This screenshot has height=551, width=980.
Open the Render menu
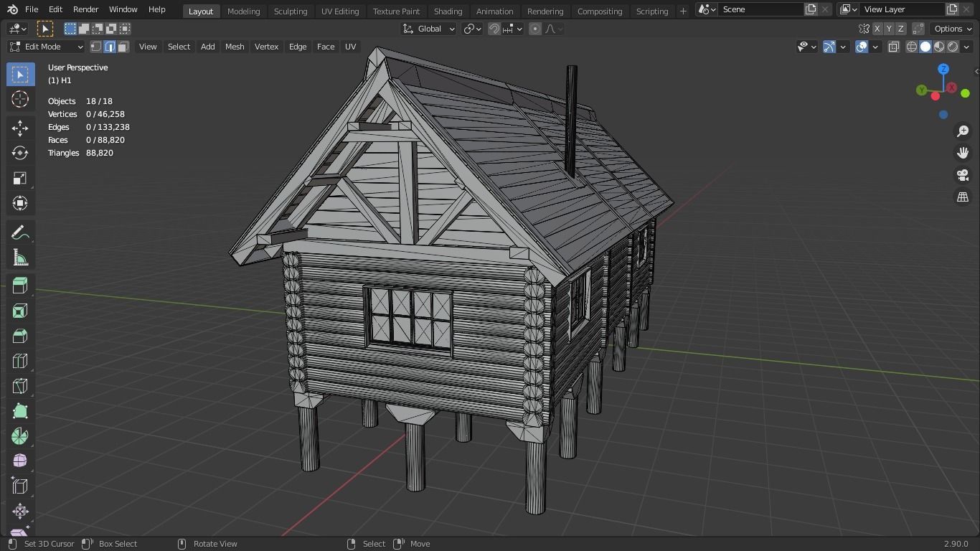85,9
